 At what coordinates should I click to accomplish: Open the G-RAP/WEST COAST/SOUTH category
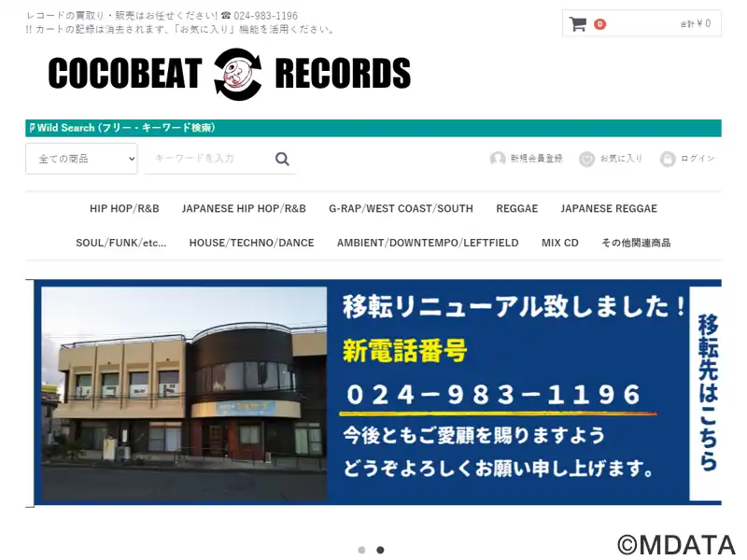pos(401,208)
